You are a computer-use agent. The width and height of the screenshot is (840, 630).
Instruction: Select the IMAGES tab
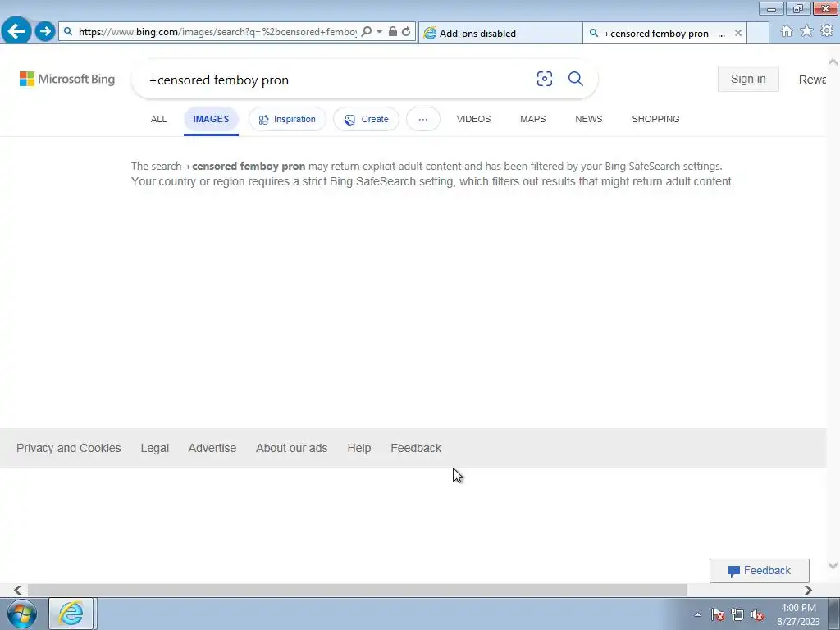[x=211, y=119]
